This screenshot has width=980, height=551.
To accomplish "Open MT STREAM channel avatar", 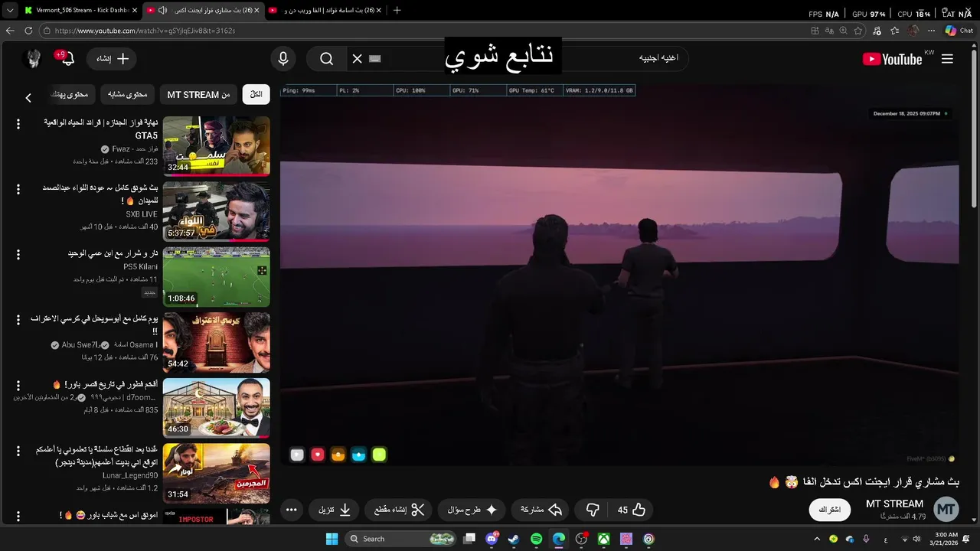I will coord(946,509).
